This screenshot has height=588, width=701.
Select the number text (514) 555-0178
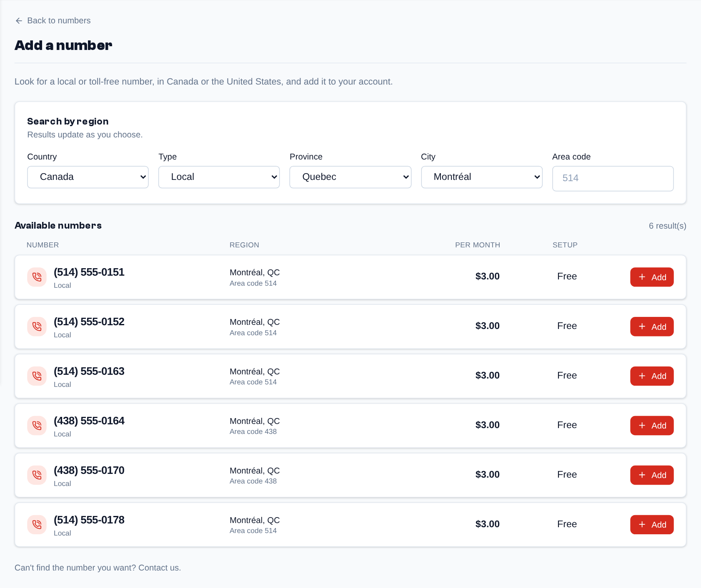[x=89, y=520]
